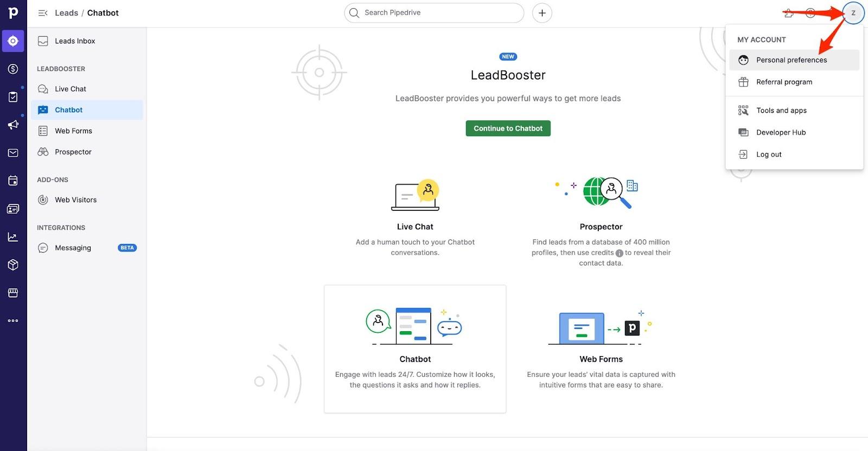Open Deals dollar icon in navigation rail

pos(13,69)
